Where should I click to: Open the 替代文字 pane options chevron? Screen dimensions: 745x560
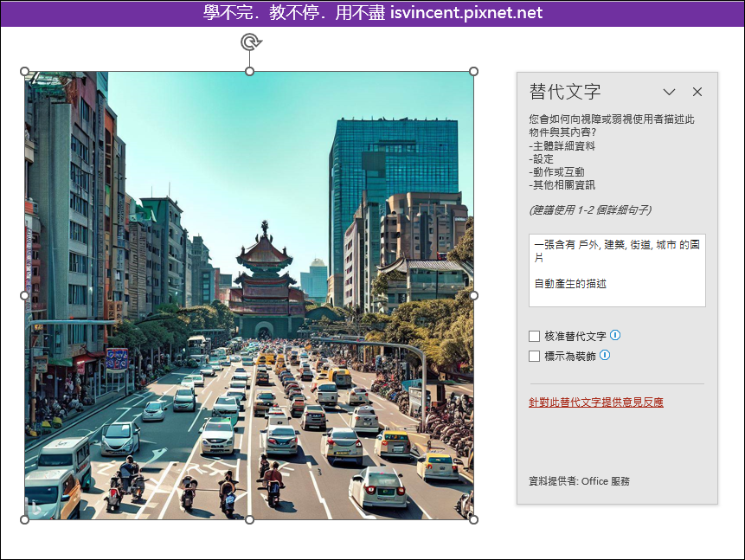click(x=669, y=92)
